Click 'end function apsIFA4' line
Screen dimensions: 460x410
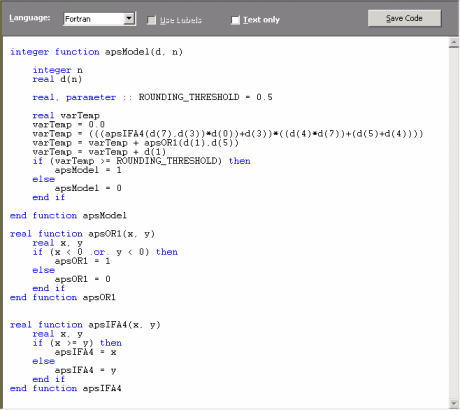(x=66, y=388)
